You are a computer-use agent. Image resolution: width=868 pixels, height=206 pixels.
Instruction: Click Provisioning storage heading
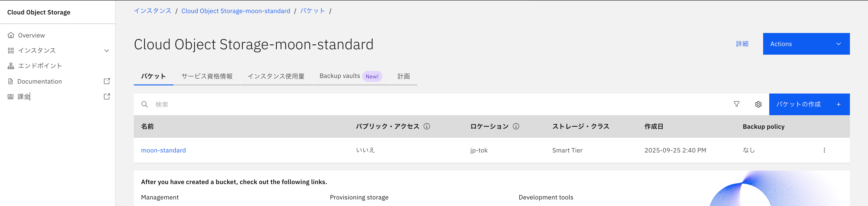pyautogui.click(x=359, y=197)
